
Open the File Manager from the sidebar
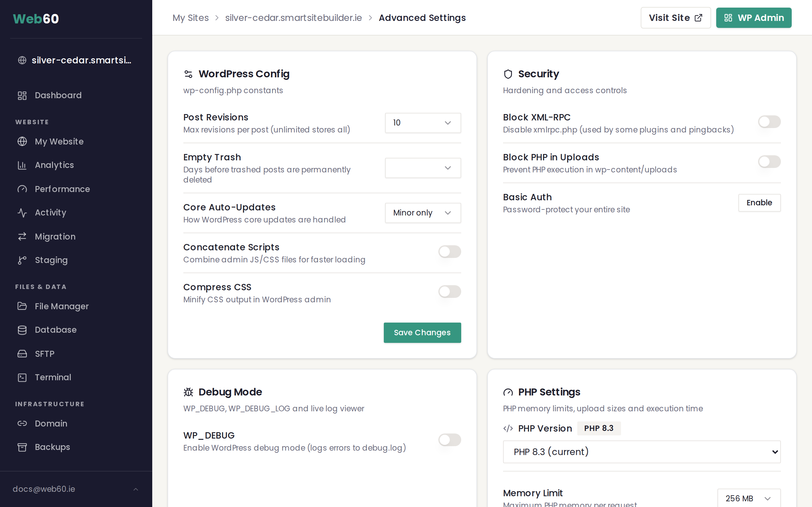point(61,306)
